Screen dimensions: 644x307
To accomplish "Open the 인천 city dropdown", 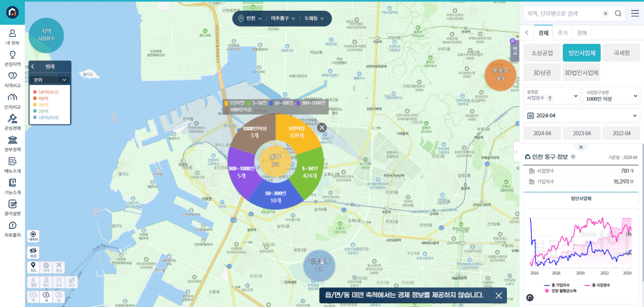I will 250,18.
